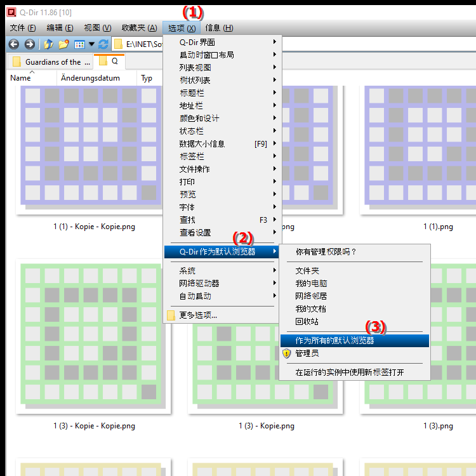Switch to Guardians of the ... tab

50,62
